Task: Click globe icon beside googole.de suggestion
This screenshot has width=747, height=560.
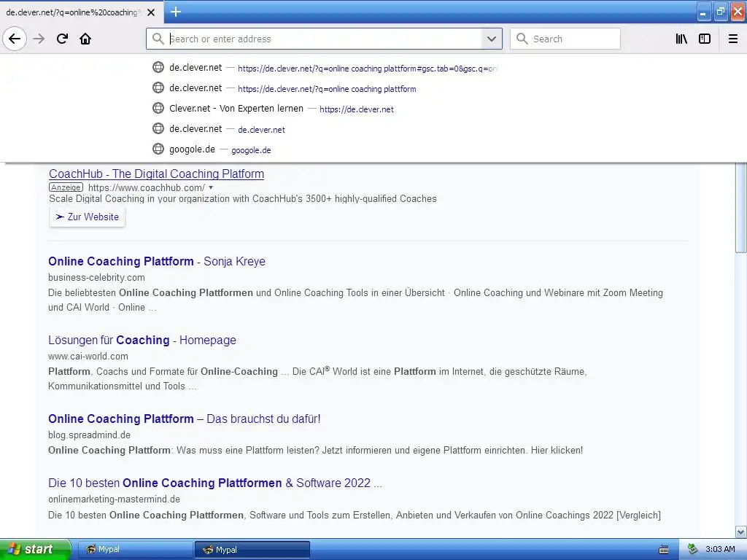Action: click(158, 149)
